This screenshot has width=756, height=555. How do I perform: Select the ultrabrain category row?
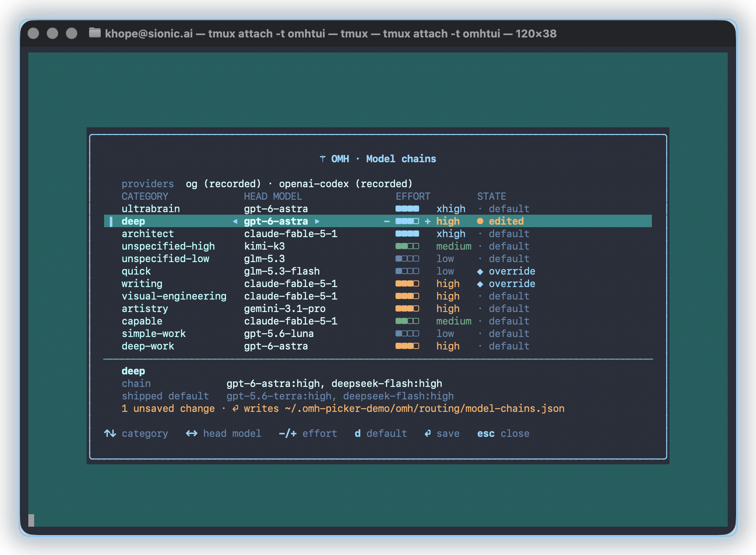(x=378, y=209)
